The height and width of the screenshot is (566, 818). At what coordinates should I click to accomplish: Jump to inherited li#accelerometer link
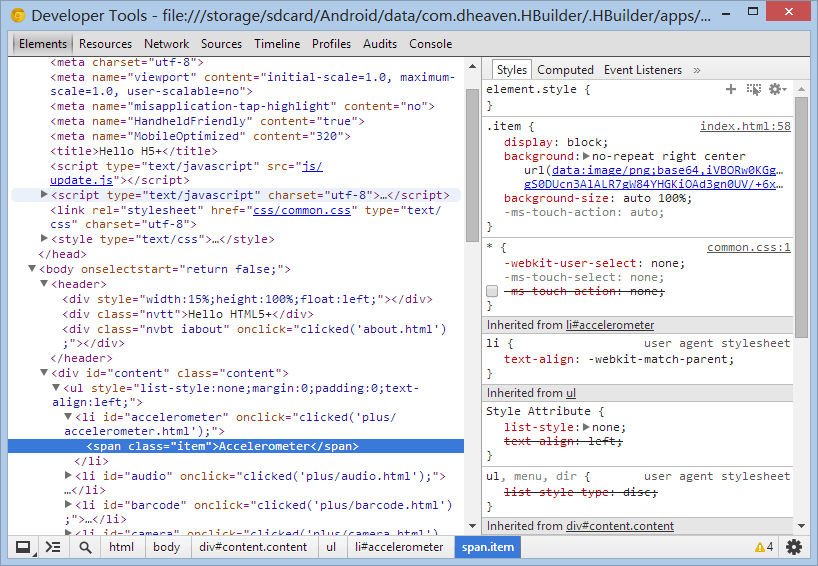610,325
